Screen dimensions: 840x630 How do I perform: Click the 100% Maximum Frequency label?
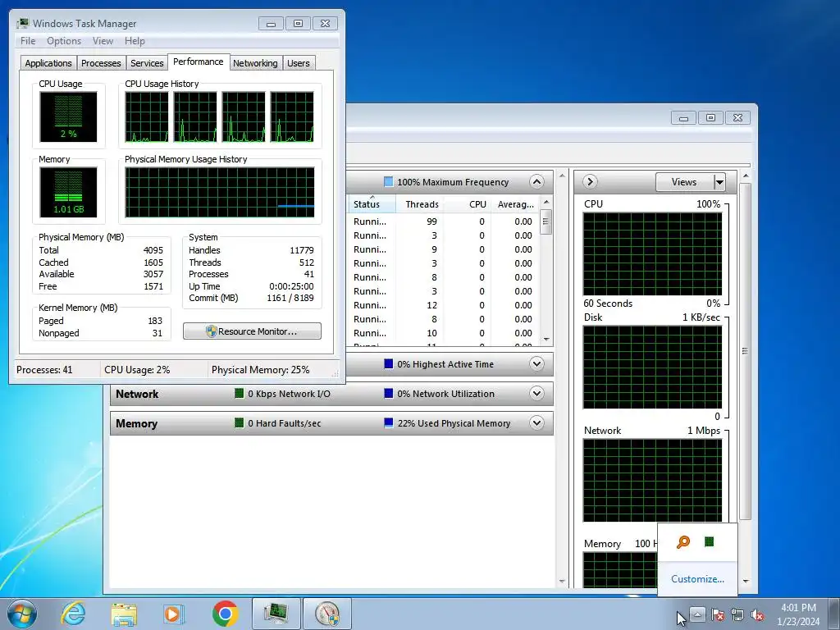[453, 182]
